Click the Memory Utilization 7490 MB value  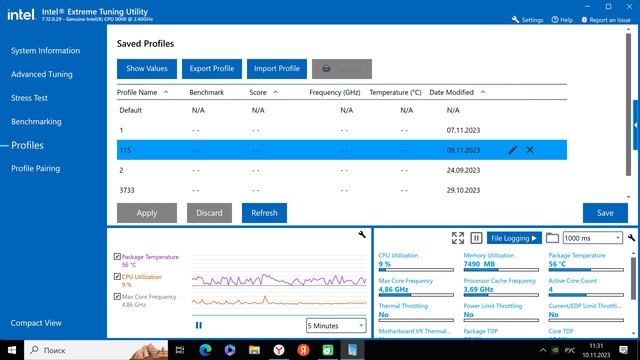479,264
